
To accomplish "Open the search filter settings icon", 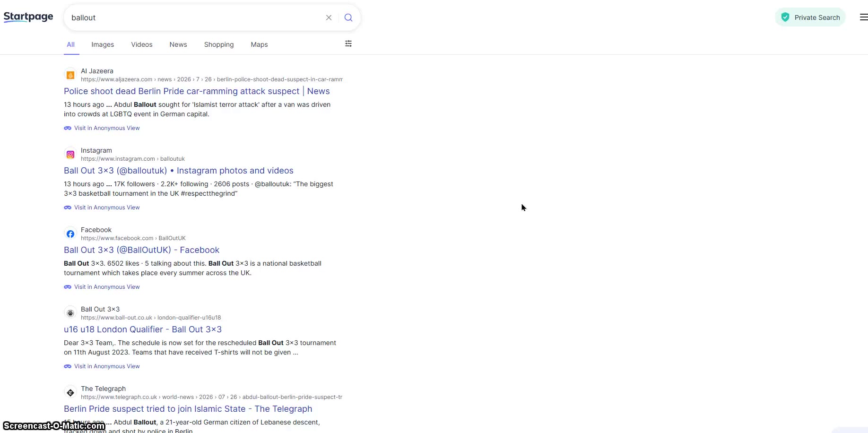I will tap(348, 43).
